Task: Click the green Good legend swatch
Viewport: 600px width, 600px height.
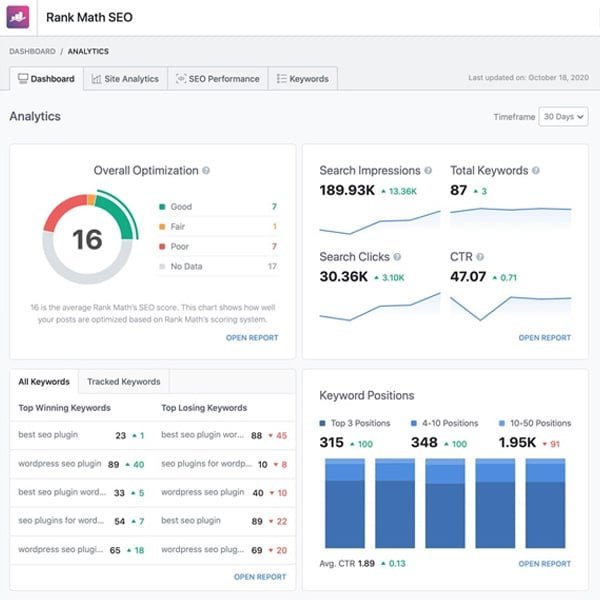Action: 162,207
